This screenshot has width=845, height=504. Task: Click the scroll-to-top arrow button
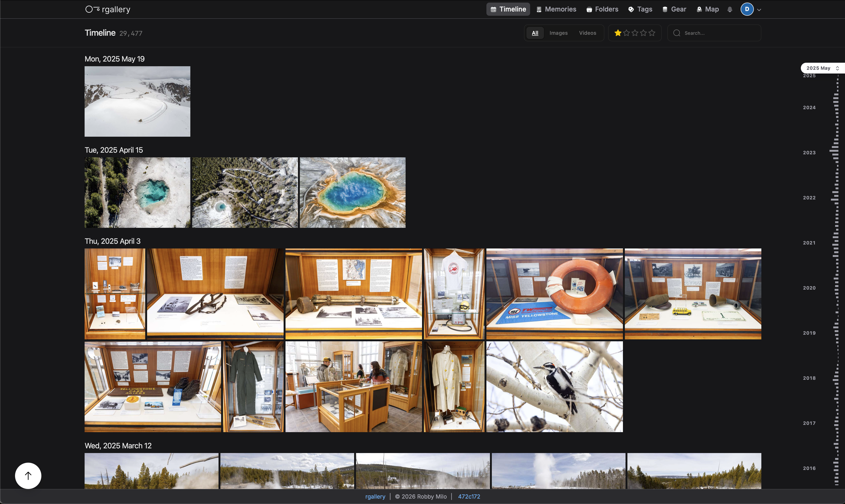[28, 476]
